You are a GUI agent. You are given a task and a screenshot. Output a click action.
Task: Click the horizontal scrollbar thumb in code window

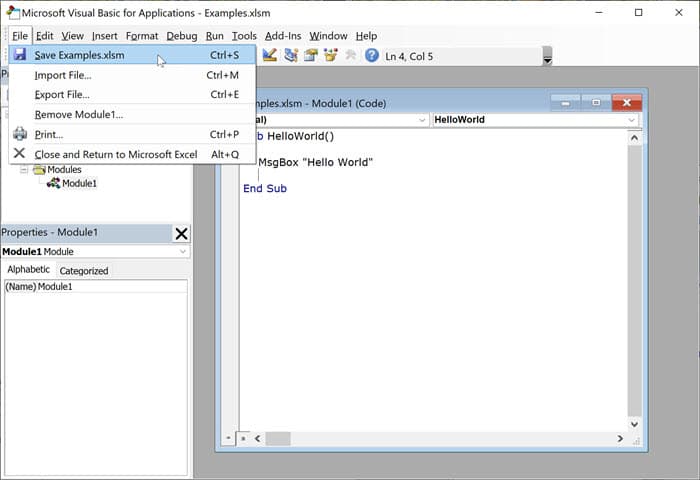pos(278,438)
